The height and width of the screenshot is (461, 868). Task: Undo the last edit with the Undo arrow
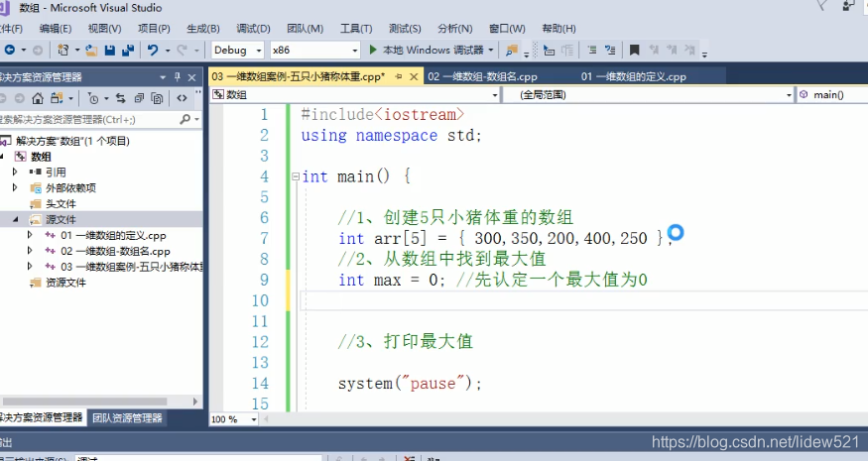pos(153,50)
